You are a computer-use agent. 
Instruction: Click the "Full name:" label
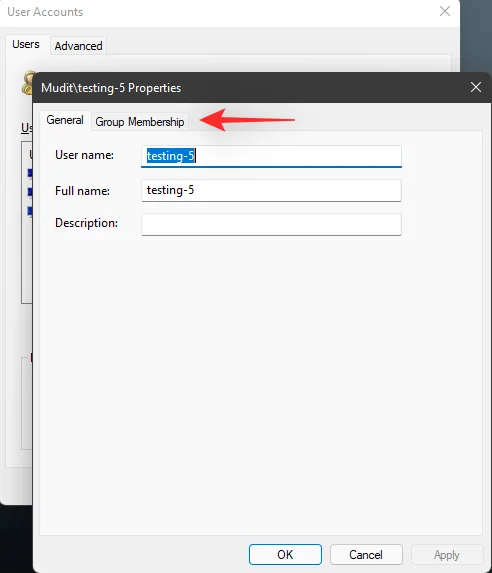[x=82, y=191]
